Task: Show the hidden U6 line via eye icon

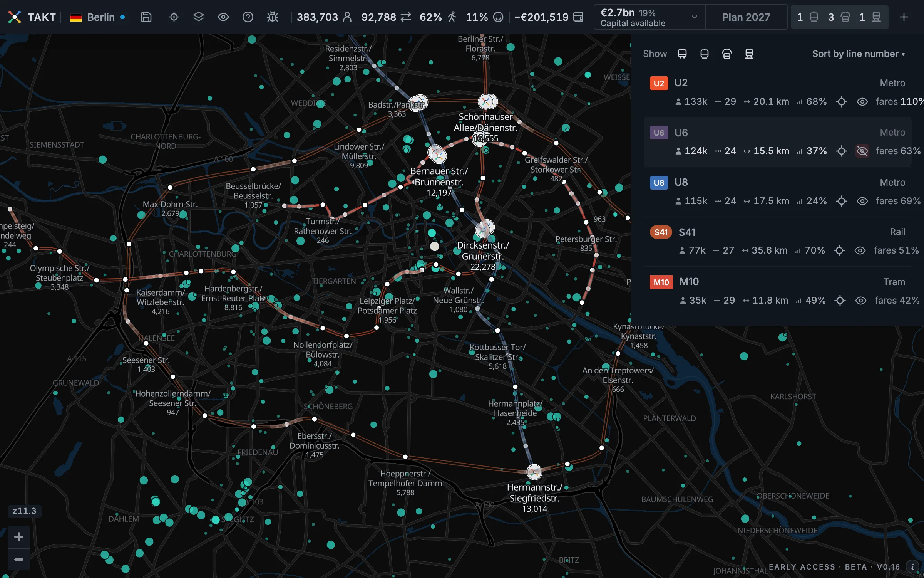Action: 862,151
